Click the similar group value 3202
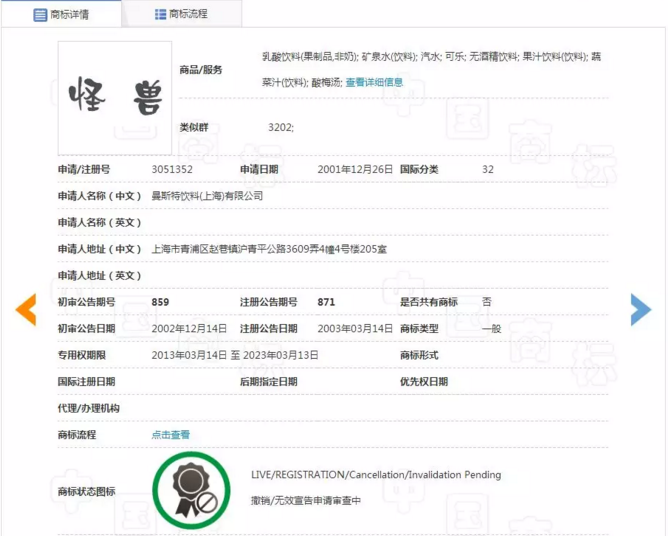 coord(281,128)
